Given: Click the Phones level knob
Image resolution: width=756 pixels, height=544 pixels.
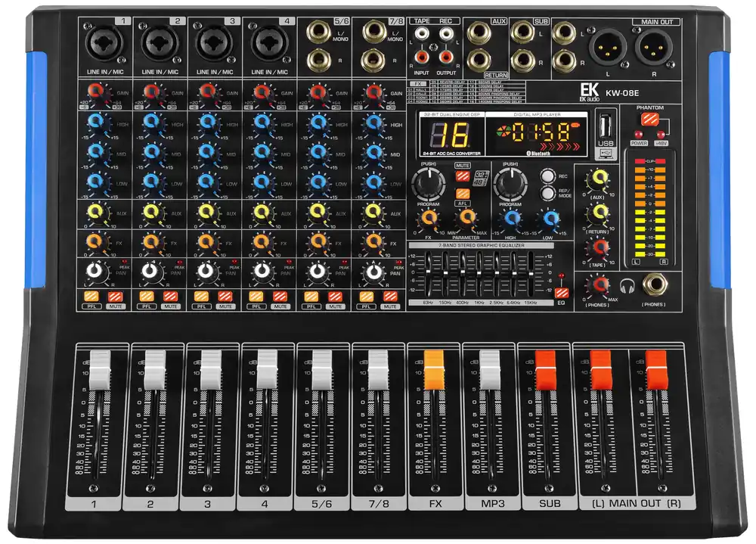Looking at the screenshot, I should 600,285.
